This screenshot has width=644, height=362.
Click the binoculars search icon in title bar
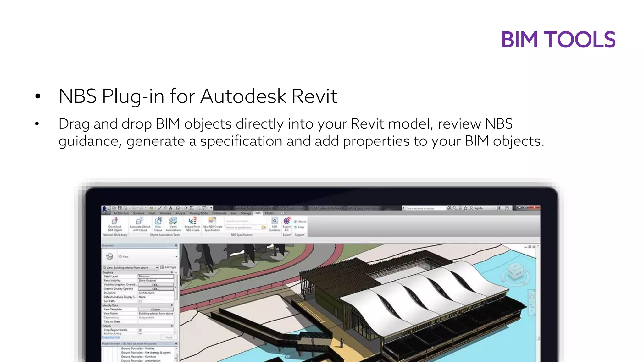449,208
